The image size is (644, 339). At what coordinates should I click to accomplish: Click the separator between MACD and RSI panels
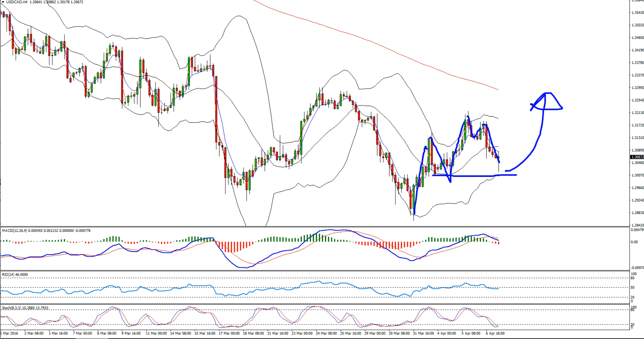[314, 271]
